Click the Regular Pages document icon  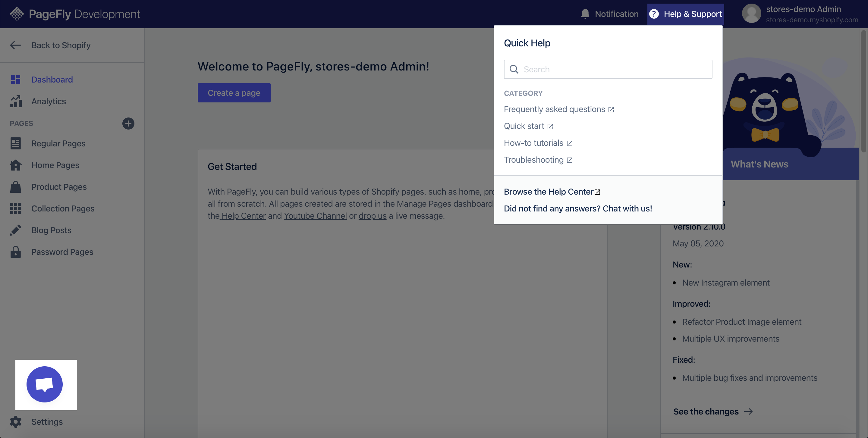pyautogui.click(x=15, y=143)
